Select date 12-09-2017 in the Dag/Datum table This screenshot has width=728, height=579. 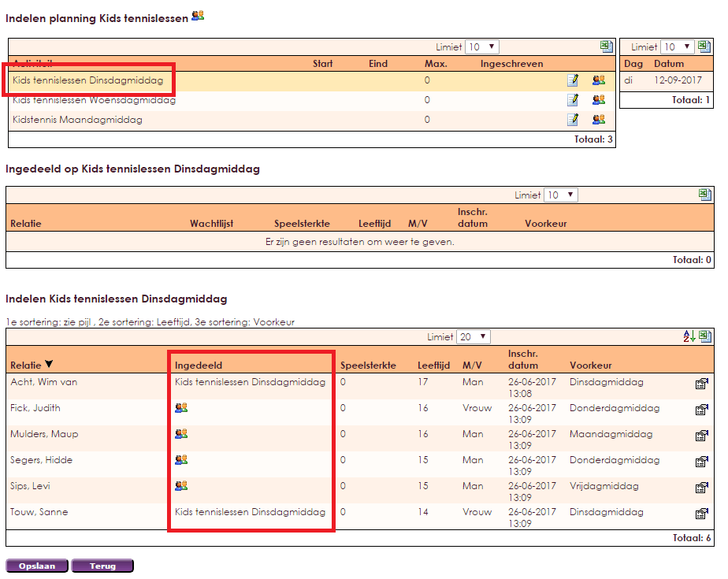[x=678, y=80]
